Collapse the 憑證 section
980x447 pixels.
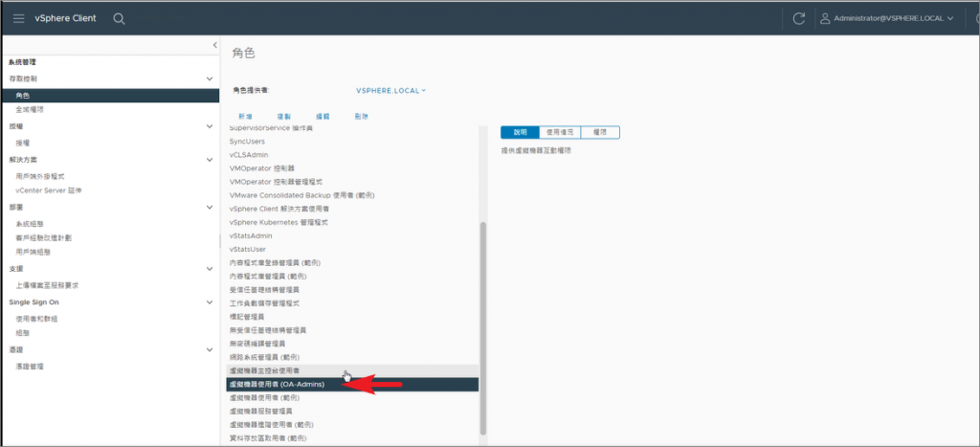210,349
